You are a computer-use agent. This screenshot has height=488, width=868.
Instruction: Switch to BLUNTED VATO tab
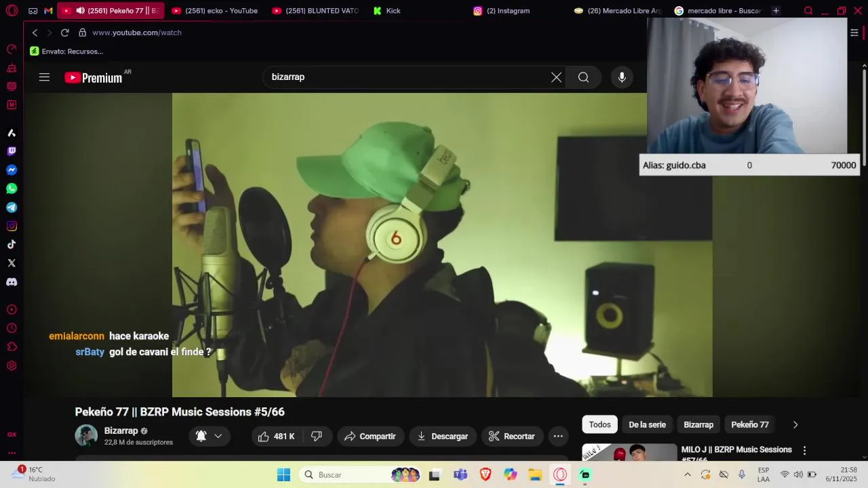316,11
